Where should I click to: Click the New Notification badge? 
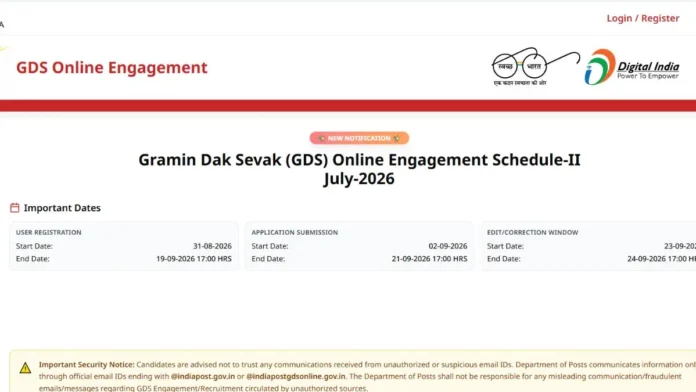(359, 138)
